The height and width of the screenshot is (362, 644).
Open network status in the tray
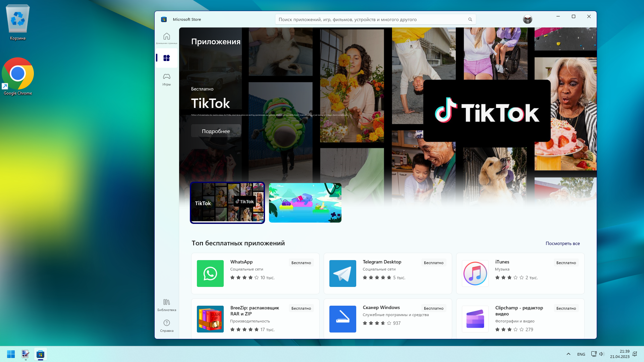click(x=594, y=354)
